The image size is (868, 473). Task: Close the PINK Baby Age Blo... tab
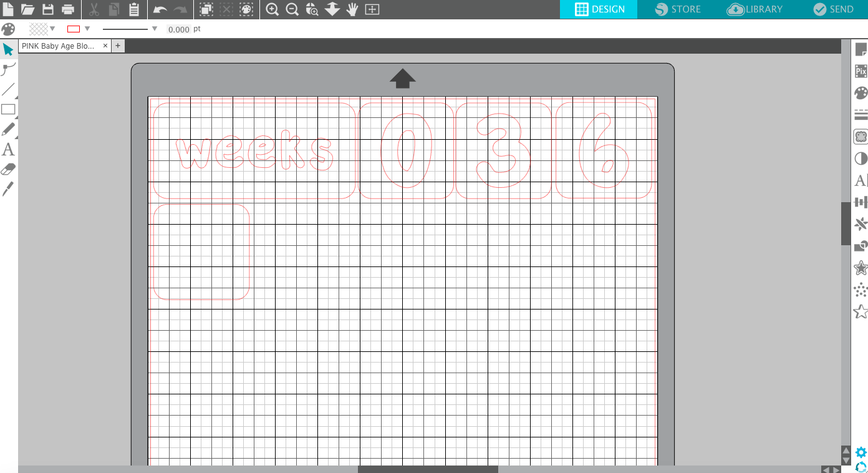105,46
